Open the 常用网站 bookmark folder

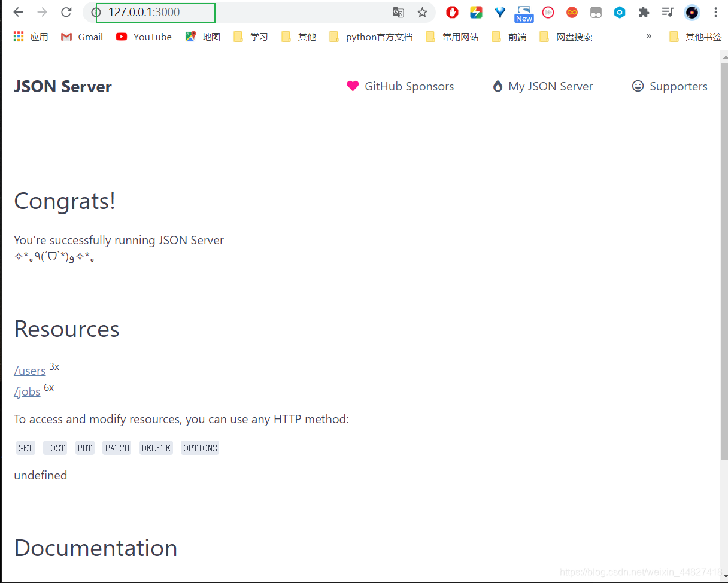point(453,37)
